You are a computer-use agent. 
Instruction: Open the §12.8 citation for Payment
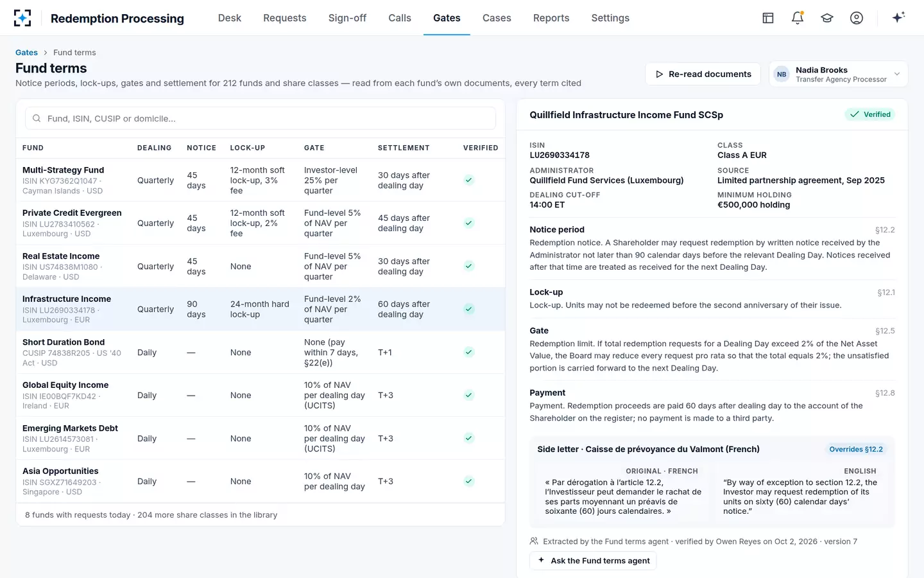[885, 393]
